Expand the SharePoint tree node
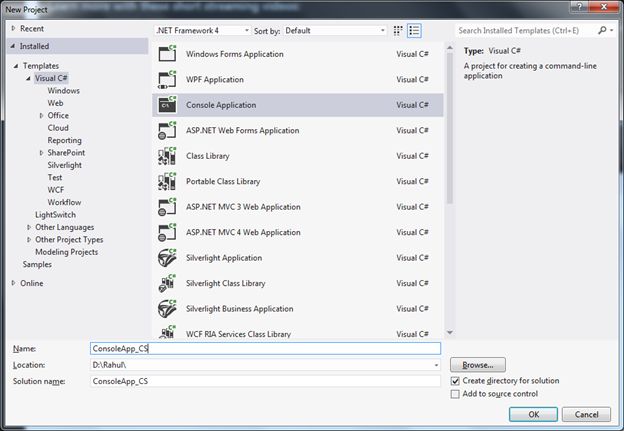This screenshot has height=431, width=624. tap(41, 153)
